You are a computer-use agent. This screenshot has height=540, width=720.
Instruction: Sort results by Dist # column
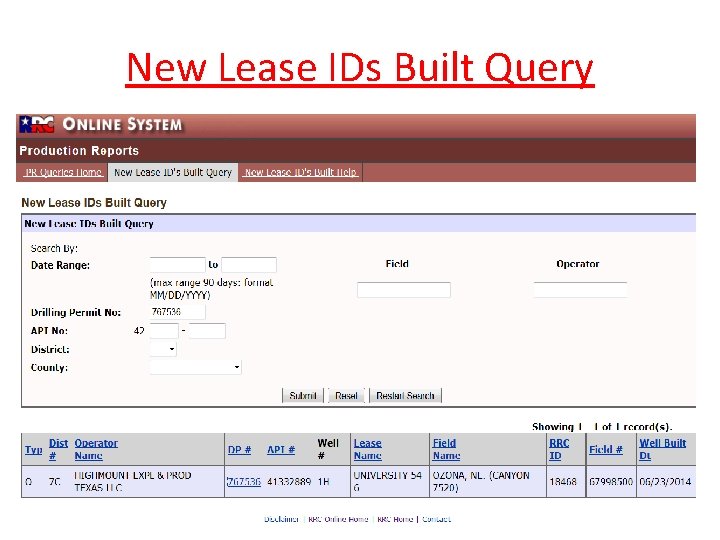point(58,450)
